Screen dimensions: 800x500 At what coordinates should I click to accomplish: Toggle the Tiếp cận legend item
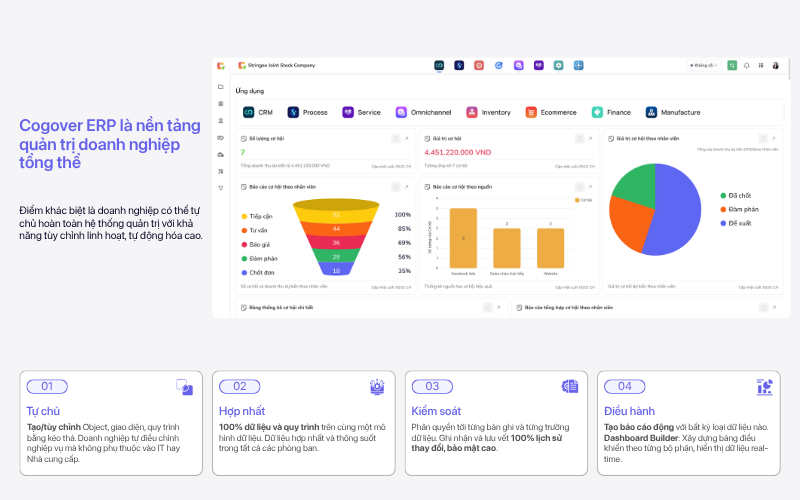point(257,216)
